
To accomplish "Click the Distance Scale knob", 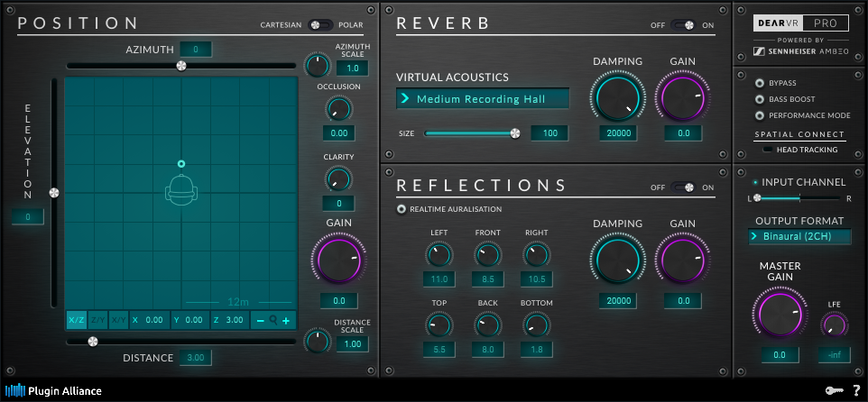I will point(318,341).
